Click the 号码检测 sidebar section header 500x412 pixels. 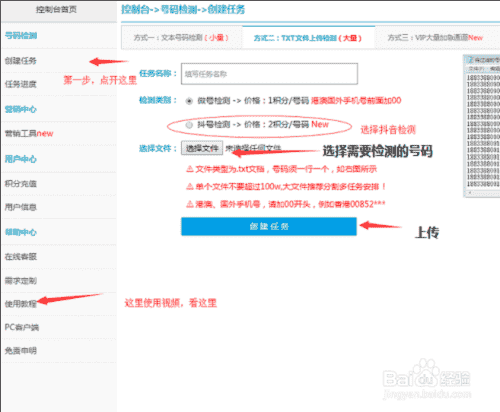tap(21, 35)
